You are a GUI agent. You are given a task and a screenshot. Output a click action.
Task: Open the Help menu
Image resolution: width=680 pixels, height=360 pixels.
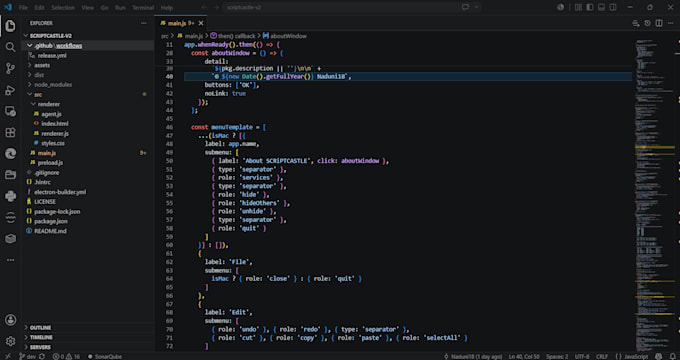coord(167,7)
